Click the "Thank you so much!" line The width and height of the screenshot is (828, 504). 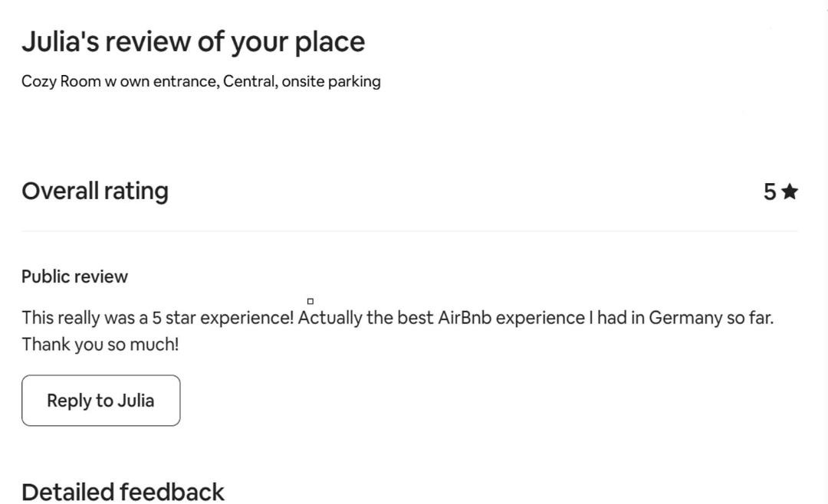pos(100,345)
